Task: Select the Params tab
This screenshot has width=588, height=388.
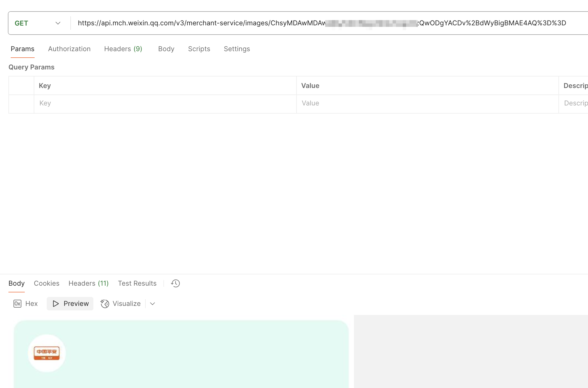Action: 23,49
